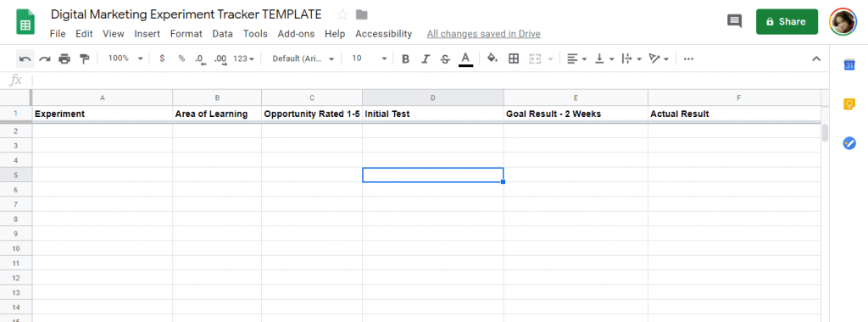Open more number formats 123 dropdown
Viewport: 868px width, 322px height.
(x=243, y=58)
